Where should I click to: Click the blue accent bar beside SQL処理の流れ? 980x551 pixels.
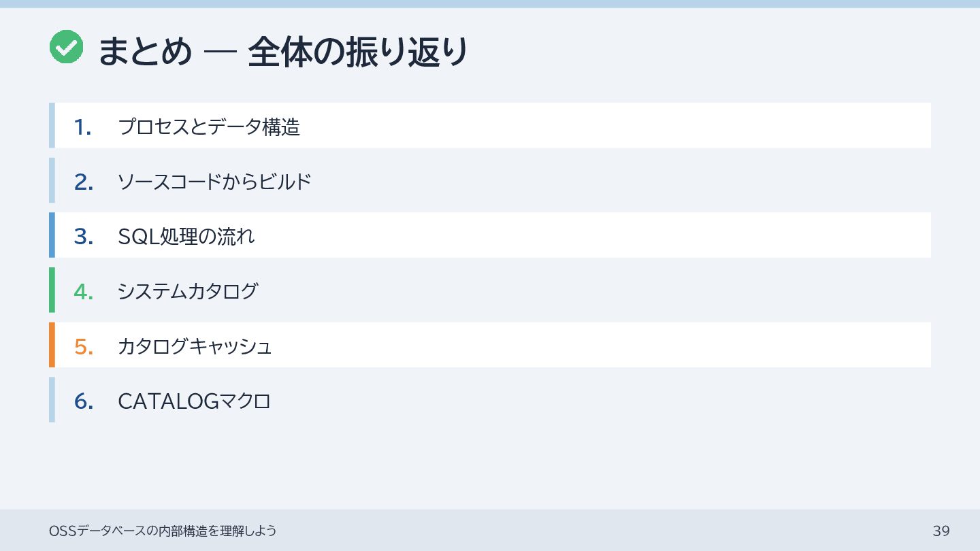point(52,235)
